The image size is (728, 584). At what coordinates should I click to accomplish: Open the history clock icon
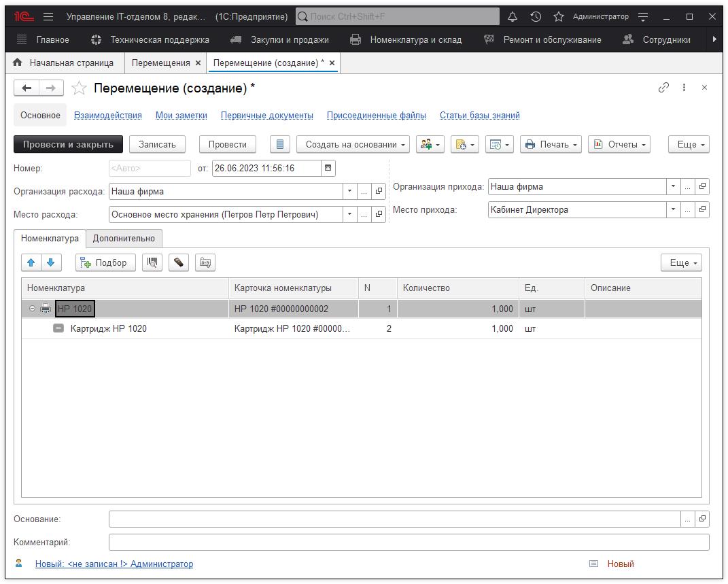tap(536, 16)
